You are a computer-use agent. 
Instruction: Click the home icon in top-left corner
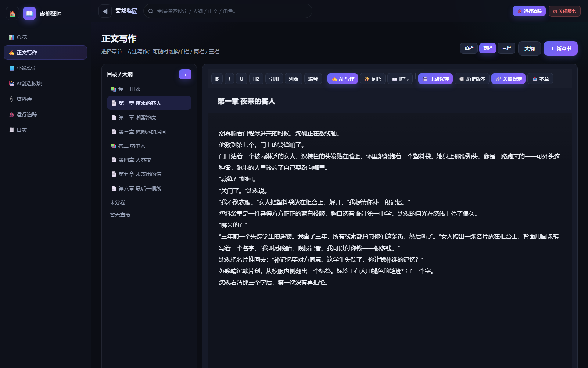(x=12, y=14)
